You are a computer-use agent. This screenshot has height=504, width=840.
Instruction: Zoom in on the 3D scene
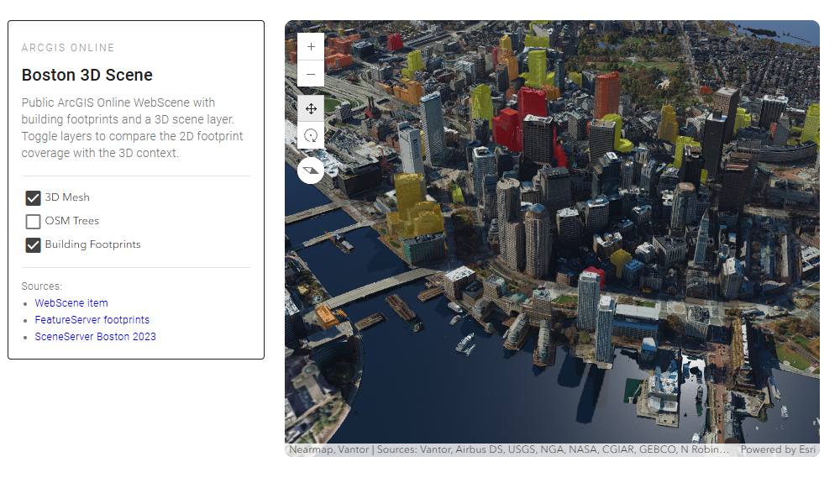point(311,46)
